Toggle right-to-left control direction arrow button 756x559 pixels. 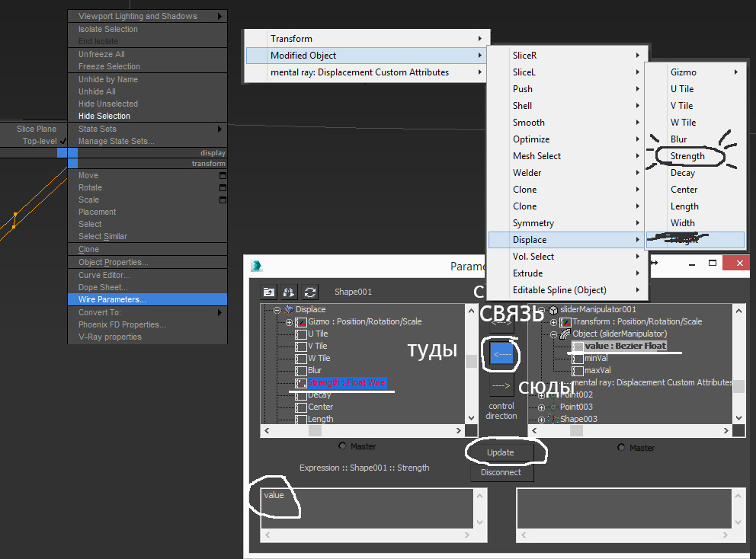(x=502, y=355)
